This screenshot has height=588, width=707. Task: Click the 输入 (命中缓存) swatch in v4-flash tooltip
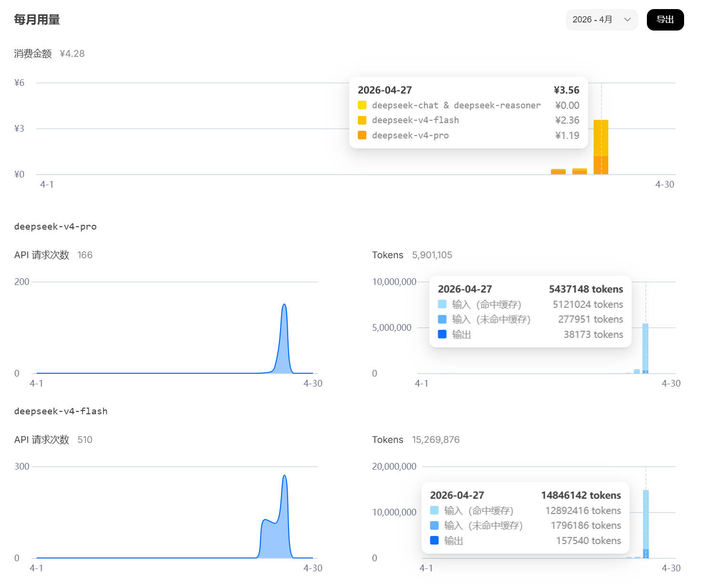(x=435, y=511)
